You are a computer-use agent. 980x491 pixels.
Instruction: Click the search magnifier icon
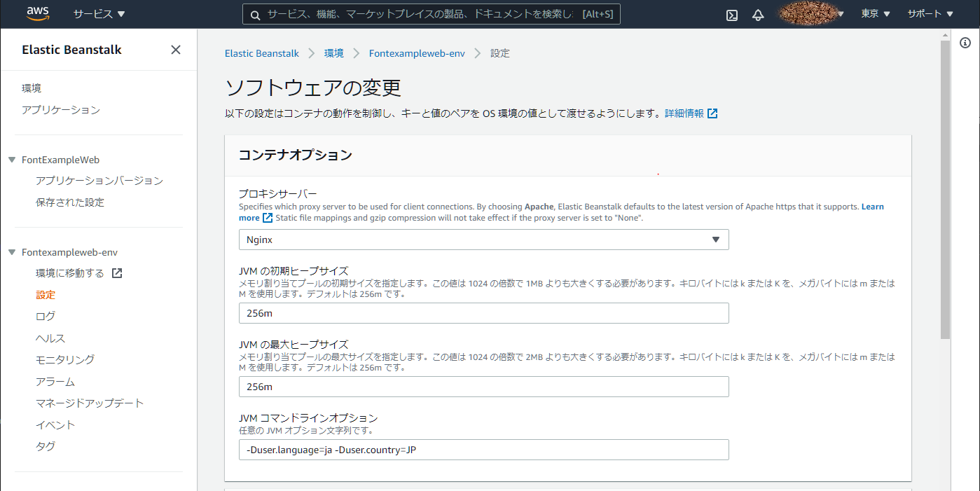(x=255, y=15)
